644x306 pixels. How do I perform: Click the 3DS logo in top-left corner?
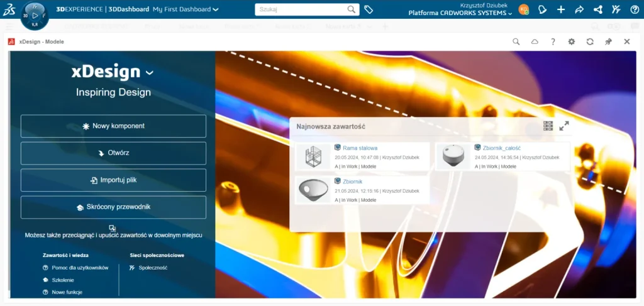click(x=9, y=9)
